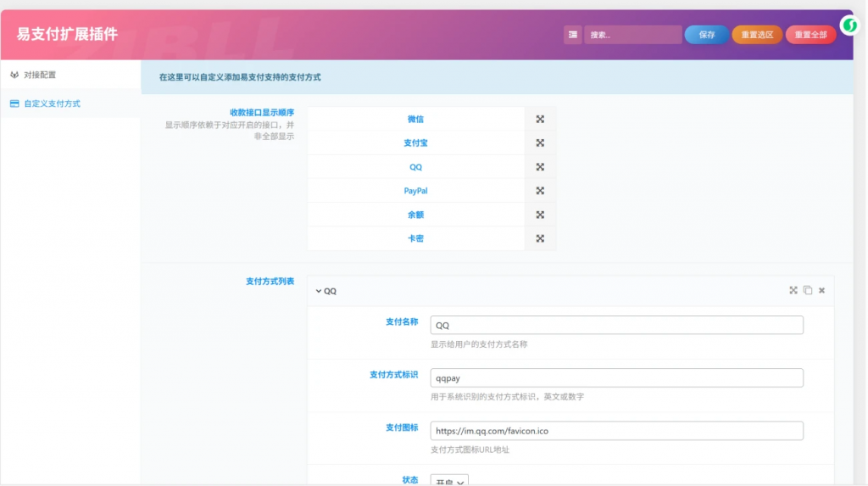The image size is (868, 486).
Task: Click the drag handle for PayPal row
Action: click(x=540, y=191)
